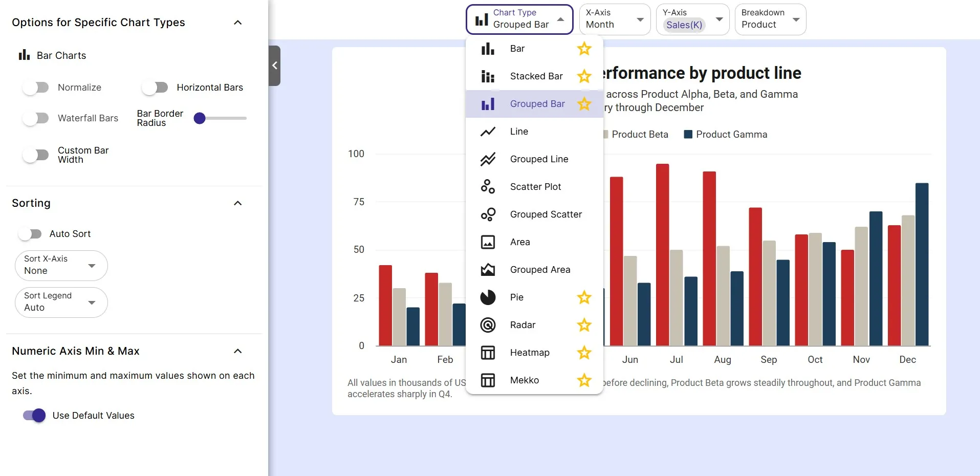Collapse the Sorting section

point(237,203)
